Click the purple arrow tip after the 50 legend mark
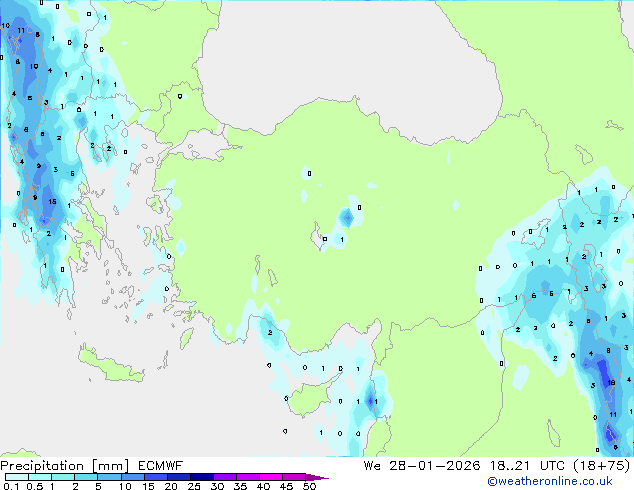 [317, 477]
